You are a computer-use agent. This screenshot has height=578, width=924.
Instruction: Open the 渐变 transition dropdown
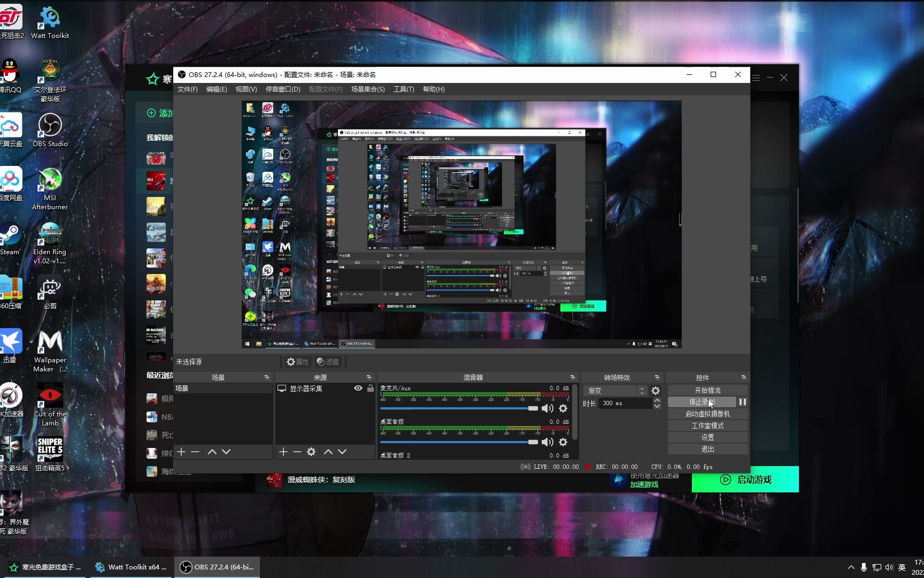point(615,391)
